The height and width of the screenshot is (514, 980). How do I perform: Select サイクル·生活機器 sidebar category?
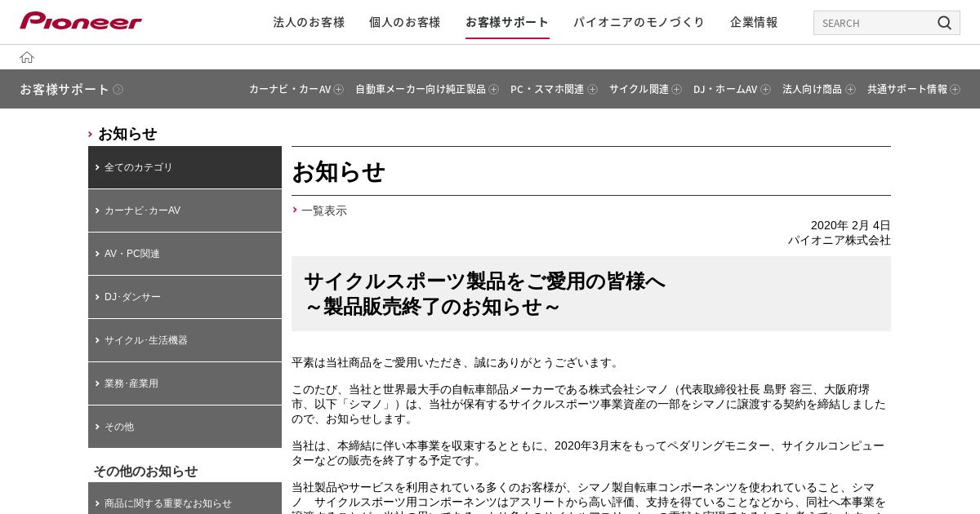[185, 340]
